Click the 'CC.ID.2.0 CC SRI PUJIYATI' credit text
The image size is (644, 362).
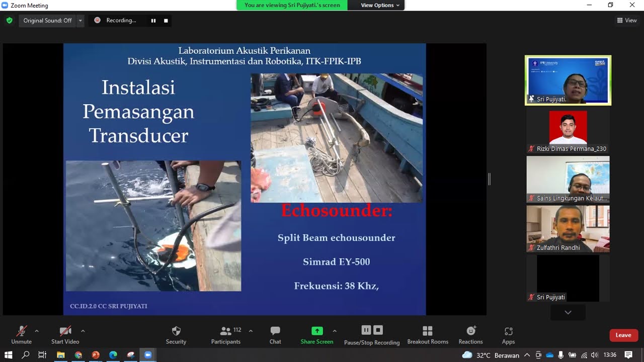click(109, 306)
